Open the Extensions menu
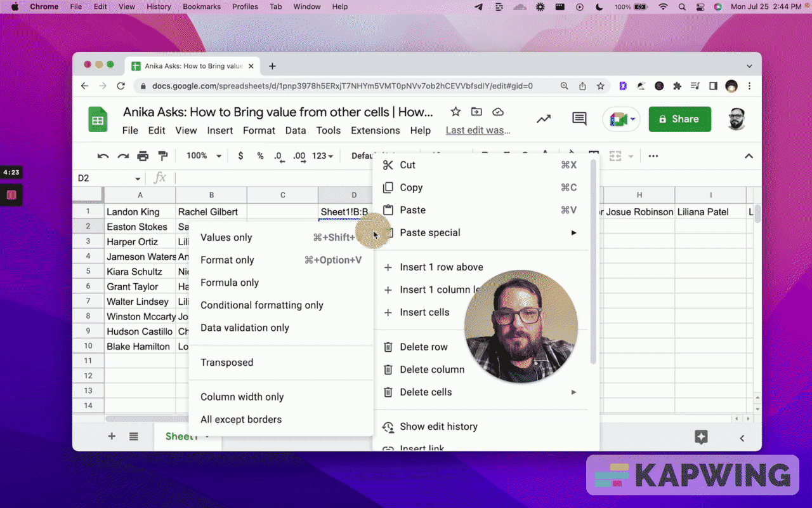The width and height of the screenshot is (812, 508). click(376, 130)
